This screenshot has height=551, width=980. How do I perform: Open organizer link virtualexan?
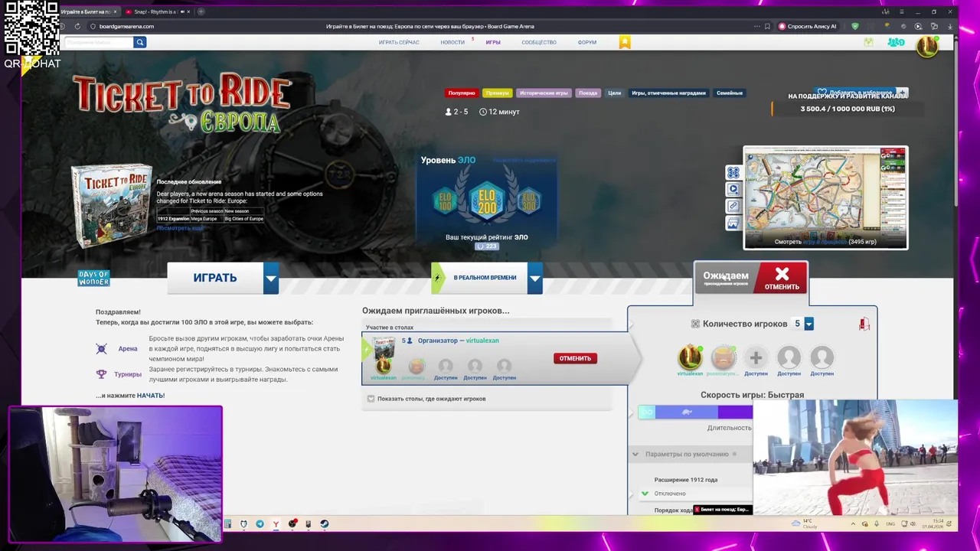482,341
